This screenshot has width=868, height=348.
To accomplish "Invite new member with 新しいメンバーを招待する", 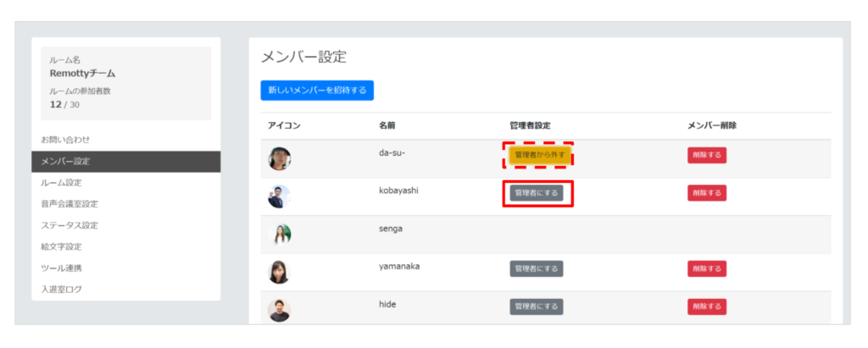I will click(317, 91).
